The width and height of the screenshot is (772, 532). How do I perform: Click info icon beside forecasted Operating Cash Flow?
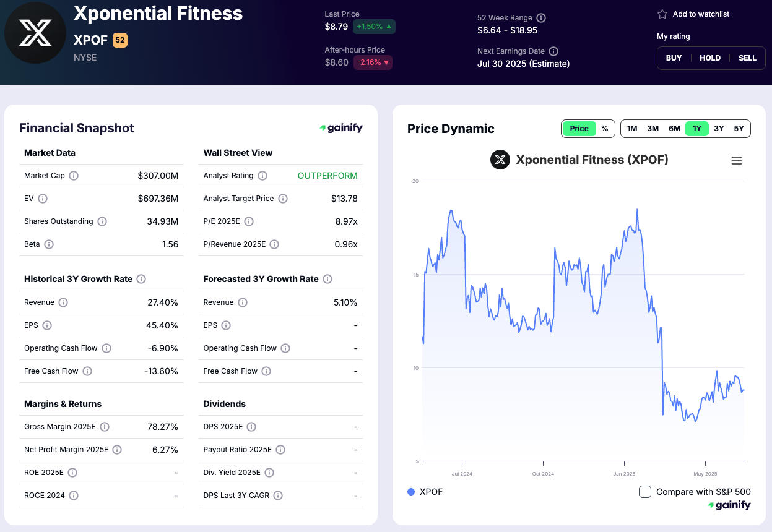pos(285,348)
